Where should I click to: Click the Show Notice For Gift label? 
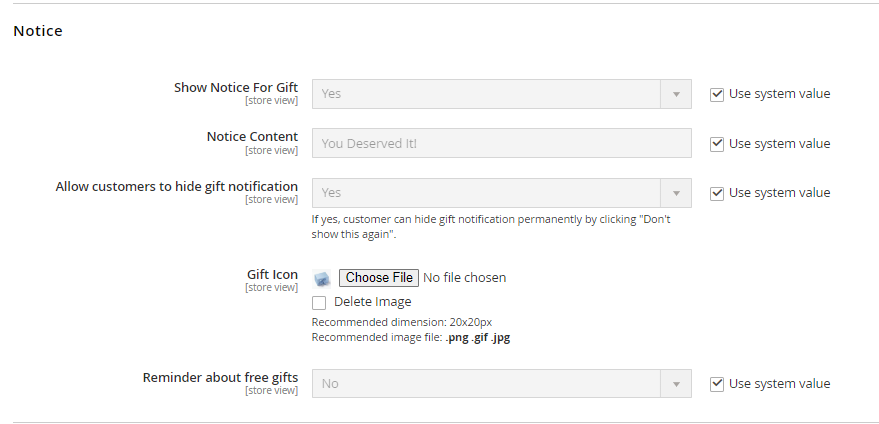pyautogui.click(x=236, y=88)
